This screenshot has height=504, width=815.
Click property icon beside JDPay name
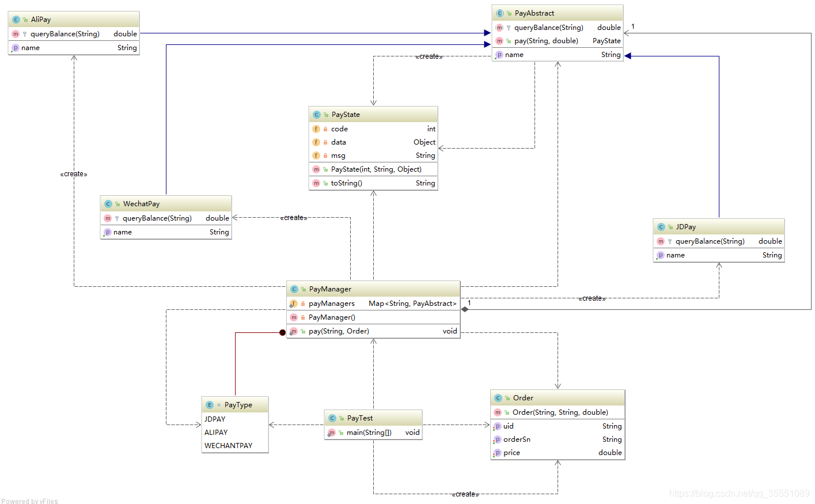661,255
